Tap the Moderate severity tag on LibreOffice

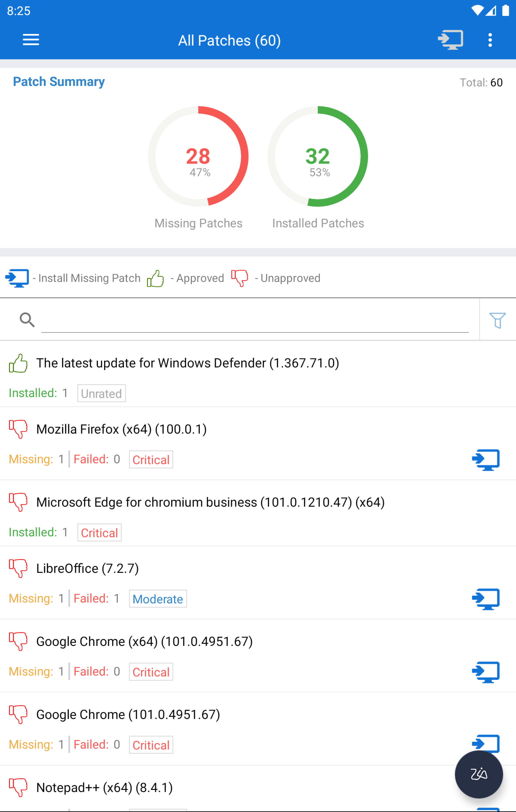[x=158, y=599]
